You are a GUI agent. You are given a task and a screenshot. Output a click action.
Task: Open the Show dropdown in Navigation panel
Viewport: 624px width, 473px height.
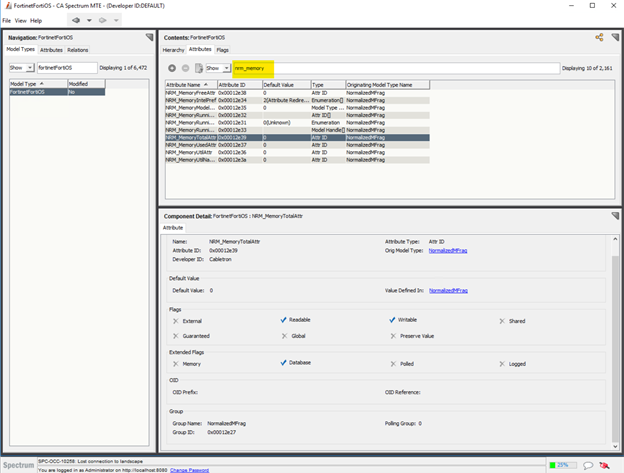pyautogui.click(x=21, y=68)
